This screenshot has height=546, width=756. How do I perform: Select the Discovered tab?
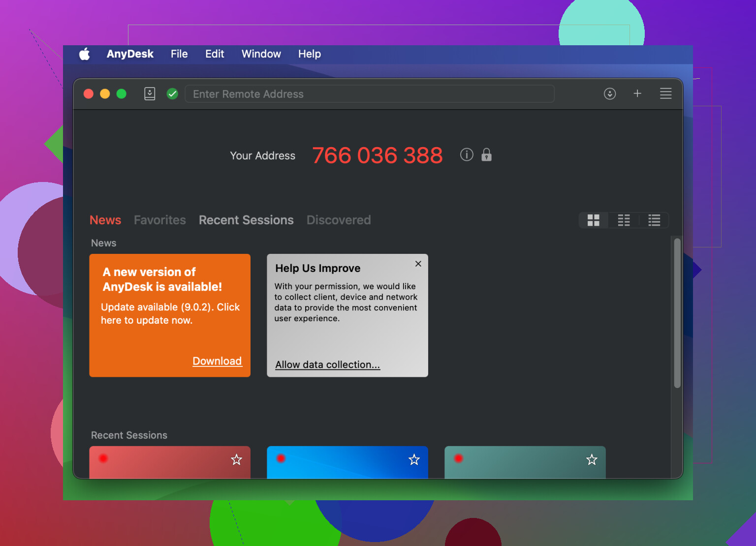click(339, 220)
